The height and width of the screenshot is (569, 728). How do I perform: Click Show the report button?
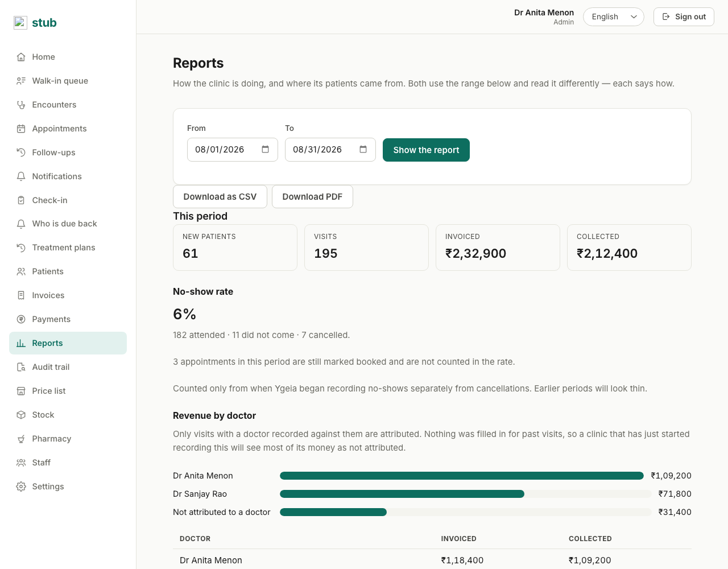coord(426,150)
